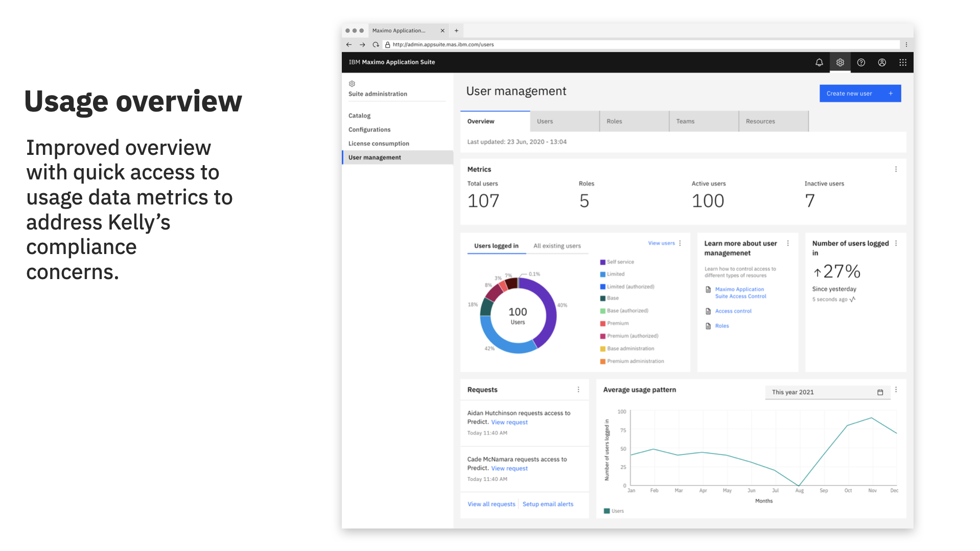Click the Active users value 100

click(708, 201)
